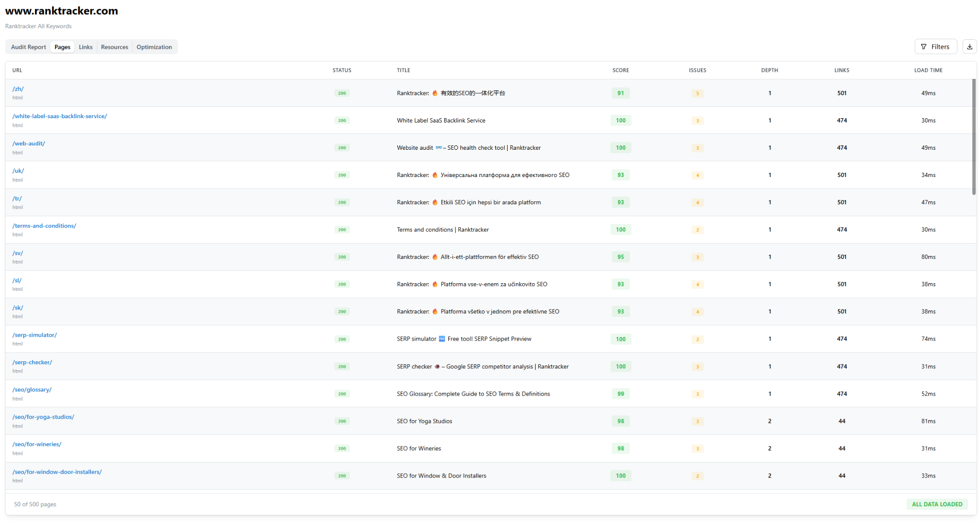Click the vertical table scrollbar
Viewport: 980px width, 521px height.
pyautogui.click(x=974, y=137)
